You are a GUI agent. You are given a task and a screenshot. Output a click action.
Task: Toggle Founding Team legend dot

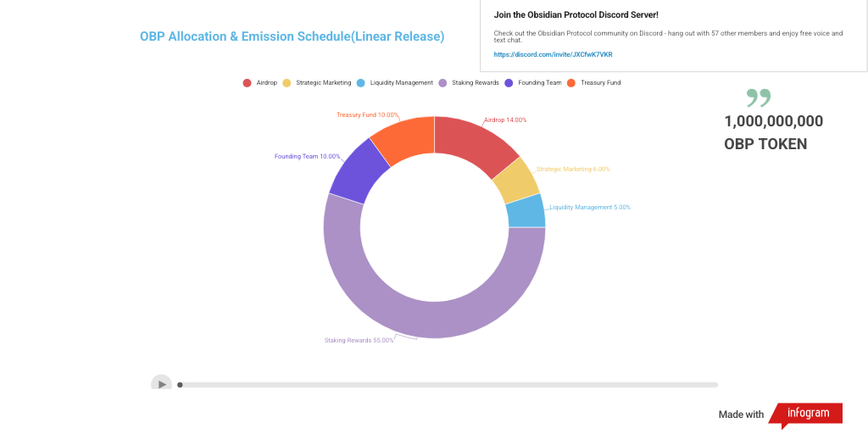click(509, 83)
